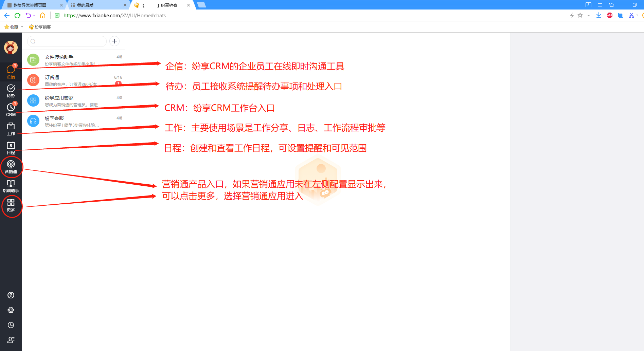
Task: Go to the browser home page icon
Action: point(42,15)
